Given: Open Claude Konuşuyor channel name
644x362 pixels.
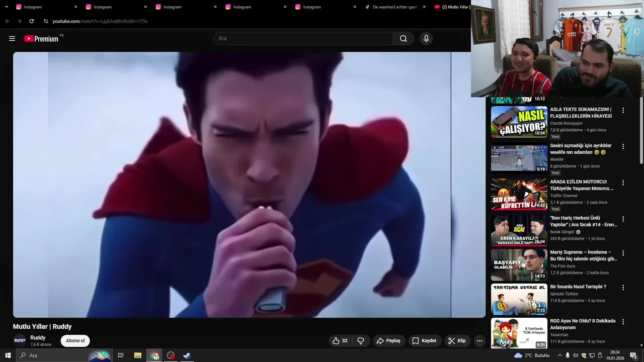Looking at the screenshot, I should click(566, 123).
